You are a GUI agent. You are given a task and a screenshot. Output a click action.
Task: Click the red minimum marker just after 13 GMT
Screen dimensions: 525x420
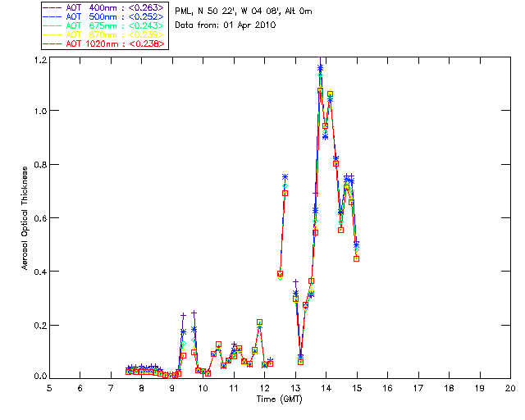tap(301, 362)
